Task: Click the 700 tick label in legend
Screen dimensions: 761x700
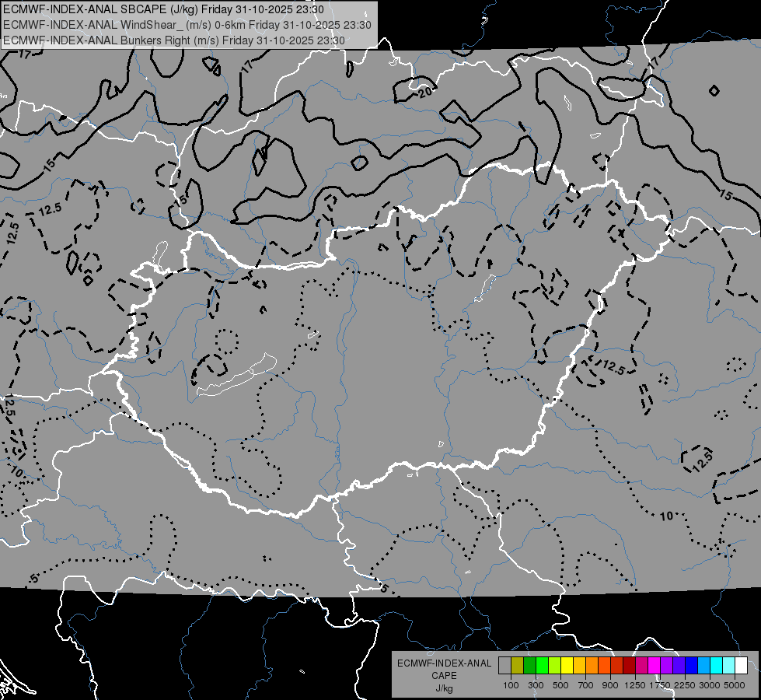Action: click(x=586, y=685)
